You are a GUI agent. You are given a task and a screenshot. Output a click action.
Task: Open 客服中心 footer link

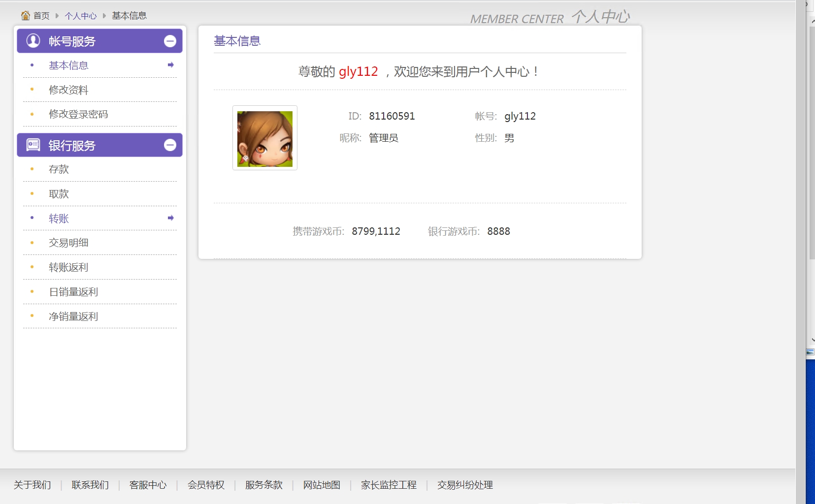tap(148, 485)
